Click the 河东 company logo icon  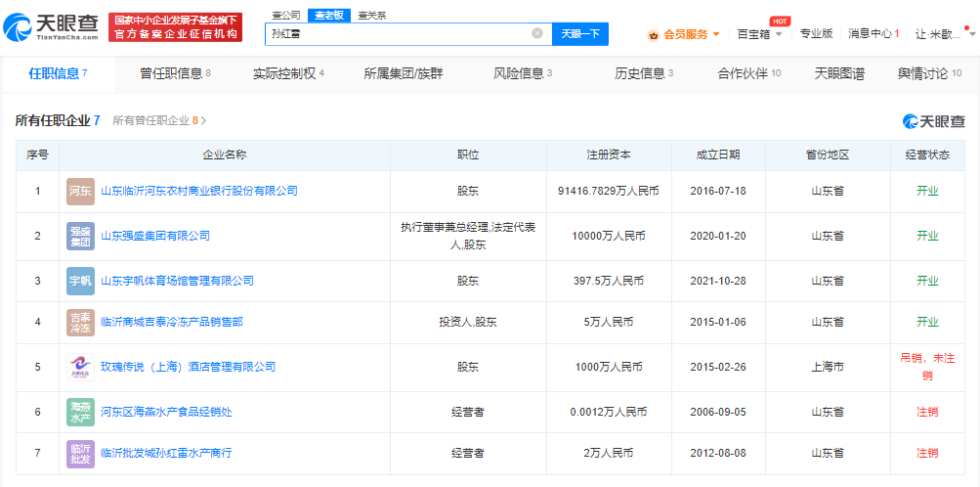[80, 191]
